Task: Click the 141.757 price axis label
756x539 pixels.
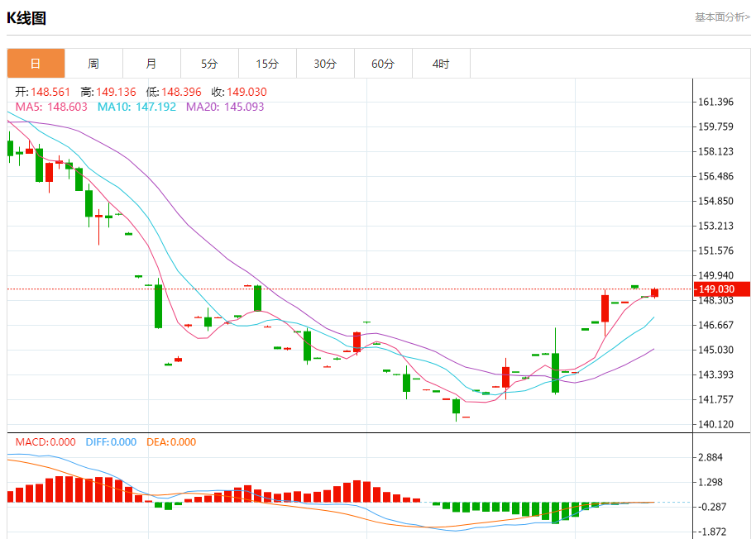Action: point(715,400)
